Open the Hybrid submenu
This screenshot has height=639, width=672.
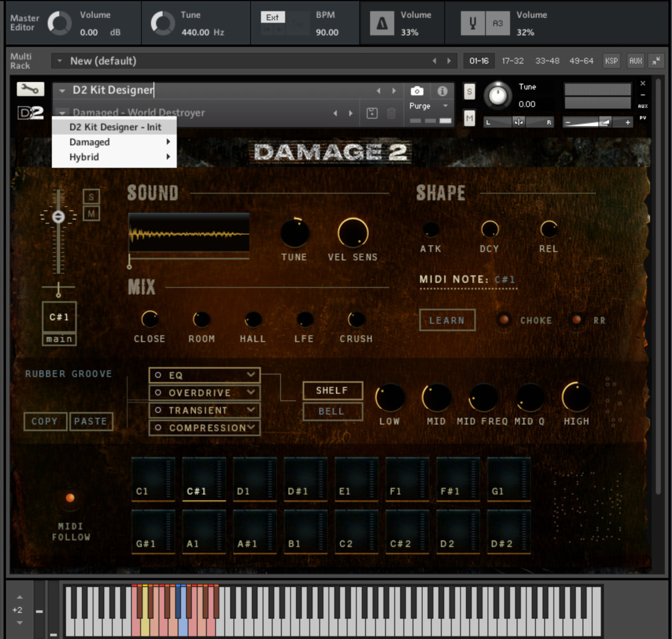pyautogui.click(x=115, y=157)
